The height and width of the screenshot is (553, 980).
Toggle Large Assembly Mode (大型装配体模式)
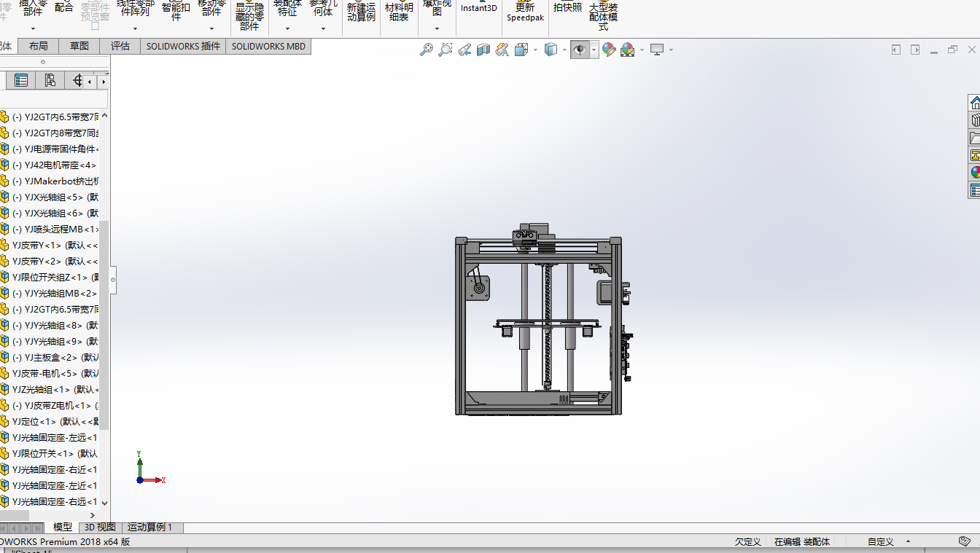pos(603,16)
